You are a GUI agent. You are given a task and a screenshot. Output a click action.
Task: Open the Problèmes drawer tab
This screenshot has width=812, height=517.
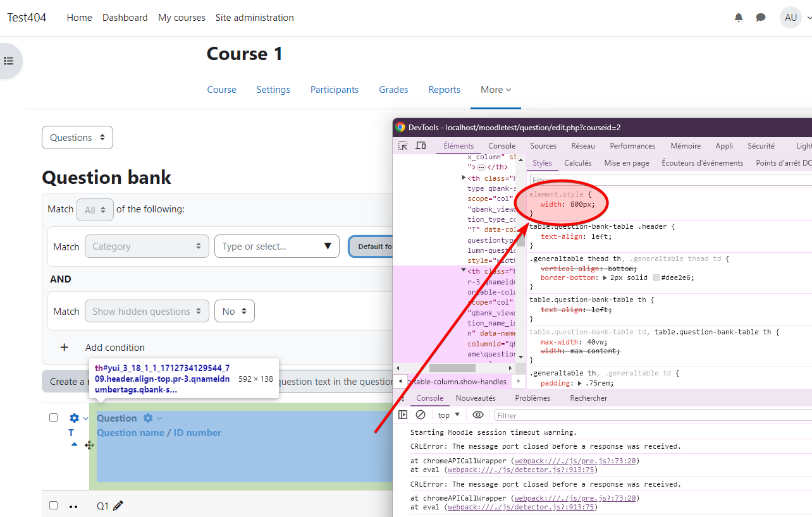pos(532,398)
